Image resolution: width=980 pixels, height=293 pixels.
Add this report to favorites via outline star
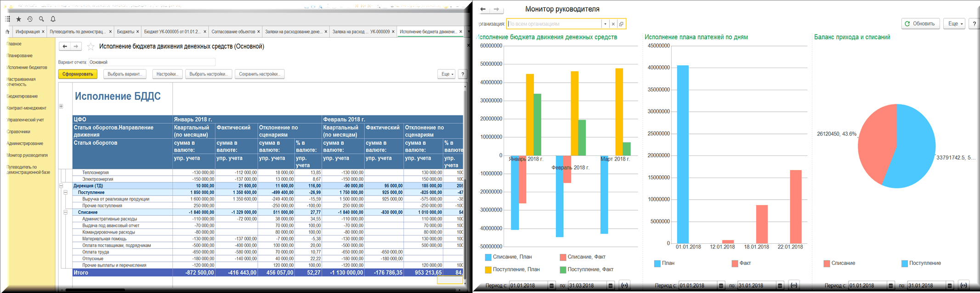(x=91, y=46)
